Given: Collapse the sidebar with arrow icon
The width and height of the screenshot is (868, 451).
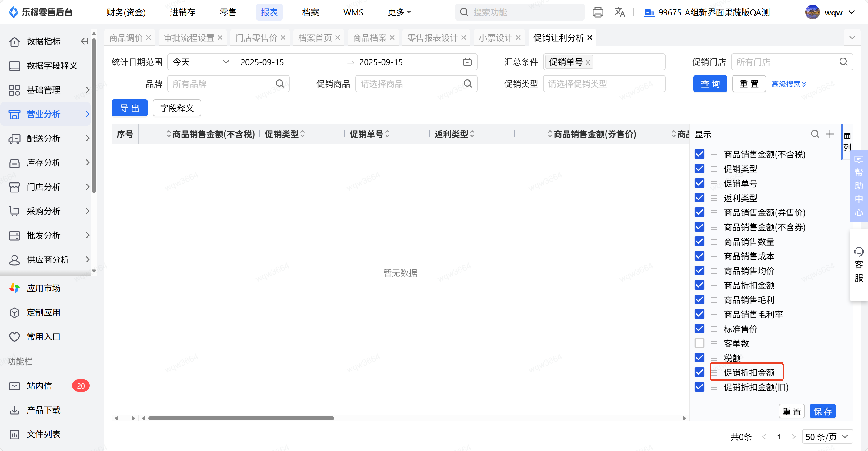Looking at the screenshot, I should (x=84, y=41).
